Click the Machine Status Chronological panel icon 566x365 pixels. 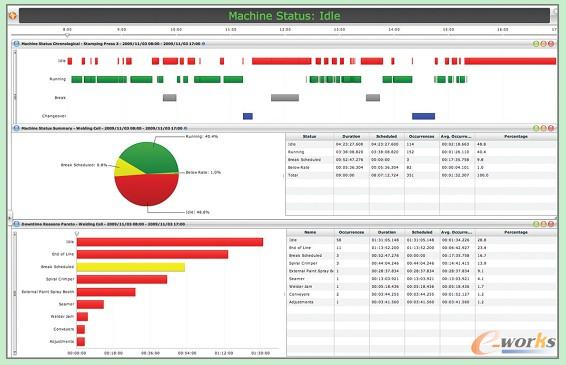click(x=16, y=44)
